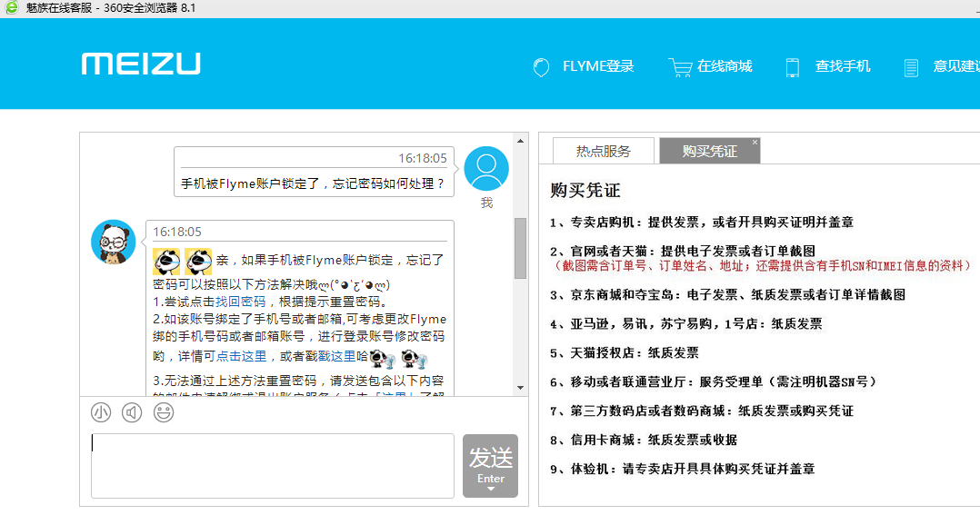Toggle the sound speaker icon
The width and height of the screenshot is (980, 515).
pyautogui.click(x=132, y=412)
